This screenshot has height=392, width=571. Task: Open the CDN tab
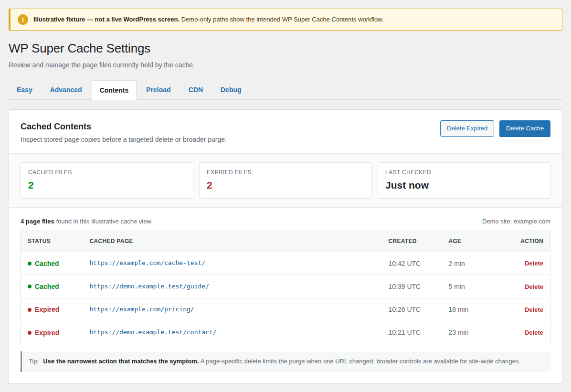pyautogui.click(x=196, y=90)
